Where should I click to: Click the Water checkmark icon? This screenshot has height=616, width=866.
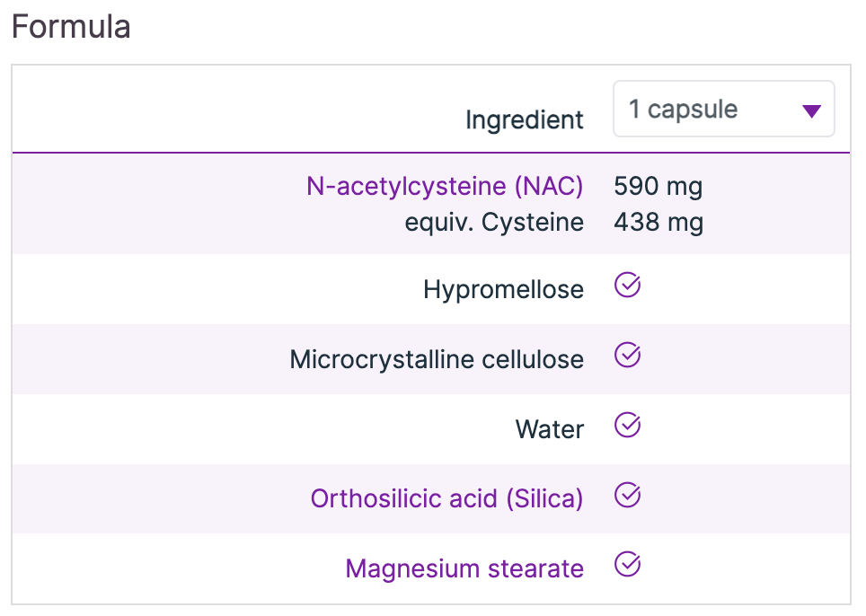point(627,426)
